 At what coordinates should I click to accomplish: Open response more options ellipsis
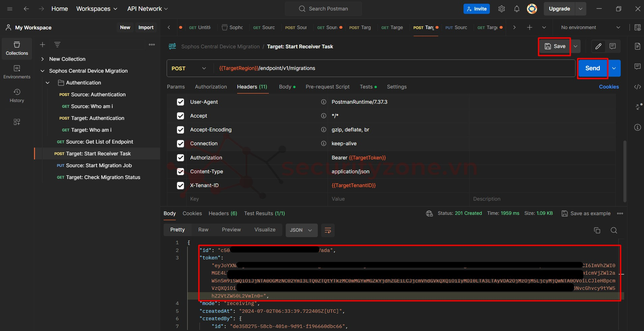pos(620,213)
